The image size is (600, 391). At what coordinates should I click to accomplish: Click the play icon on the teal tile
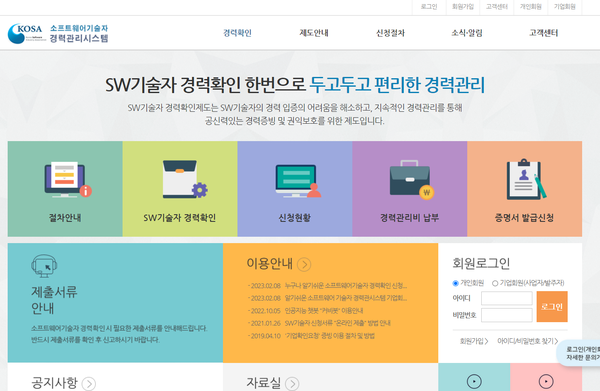pos(474,381)
